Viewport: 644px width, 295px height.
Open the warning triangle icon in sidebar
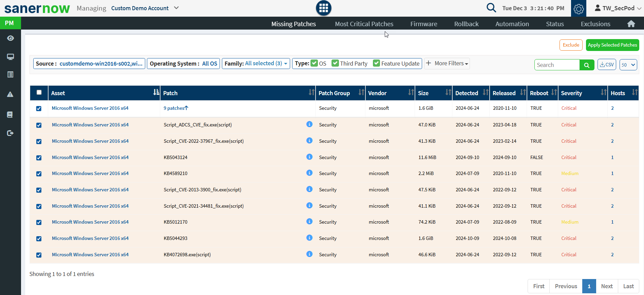point(11,94)
